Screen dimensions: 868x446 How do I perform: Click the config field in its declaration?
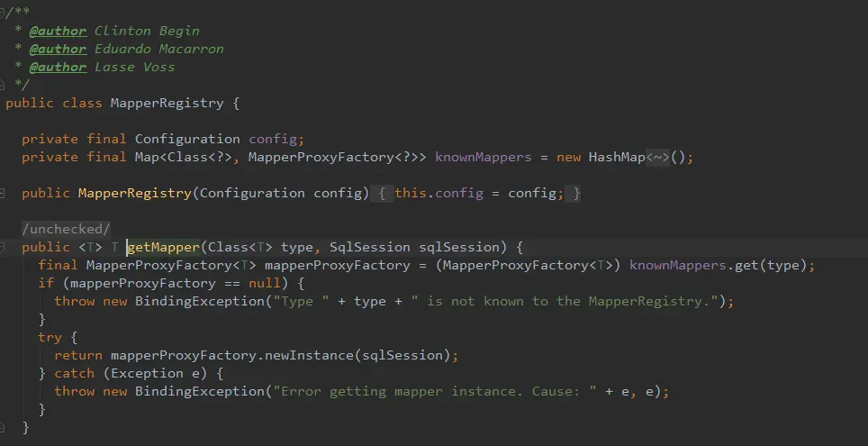tap(272, 139)
